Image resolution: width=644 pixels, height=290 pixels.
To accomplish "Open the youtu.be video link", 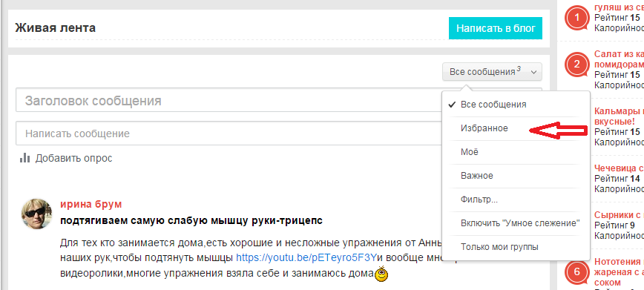I will pyautogui.click(x=306, y=258).
